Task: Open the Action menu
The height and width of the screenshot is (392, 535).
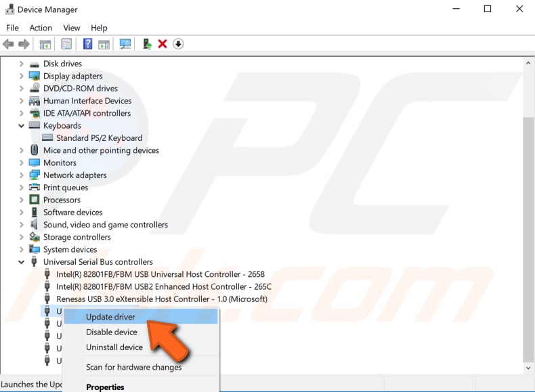Action: pyautogui.click(x=41, y=28)
